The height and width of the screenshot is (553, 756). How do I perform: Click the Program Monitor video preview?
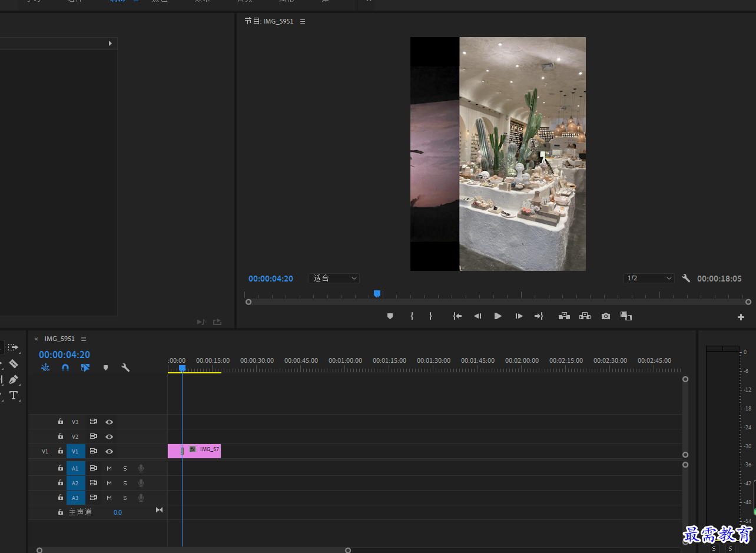(x=498, y=154)
